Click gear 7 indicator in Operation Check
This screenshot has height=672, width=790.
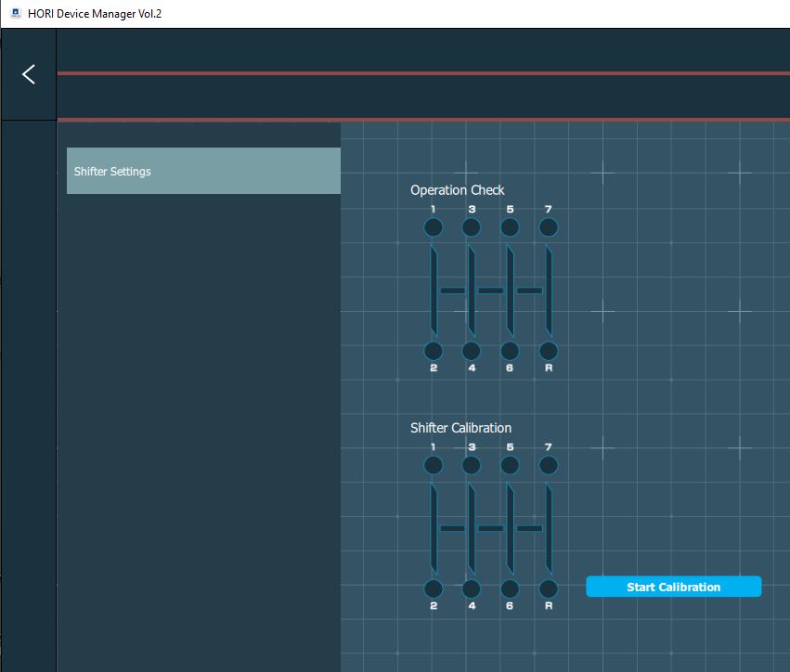tap(549, 227)
